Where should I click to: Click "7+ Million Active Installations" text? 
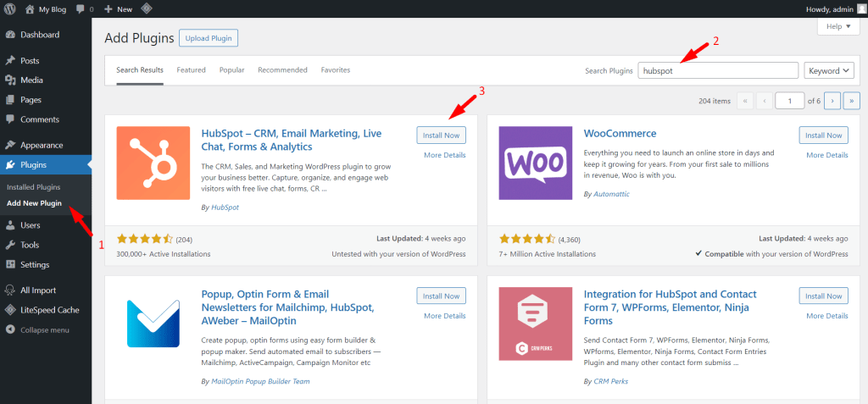pos(548,254)
